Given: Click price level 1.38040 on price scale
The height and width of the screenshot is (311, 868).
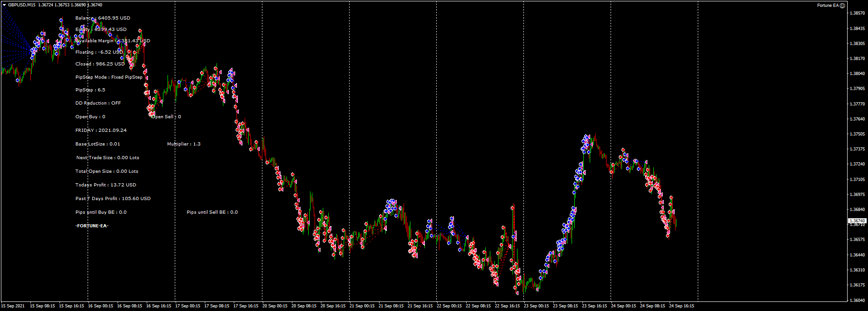Looking at the screenshot, I should (857, 74).
